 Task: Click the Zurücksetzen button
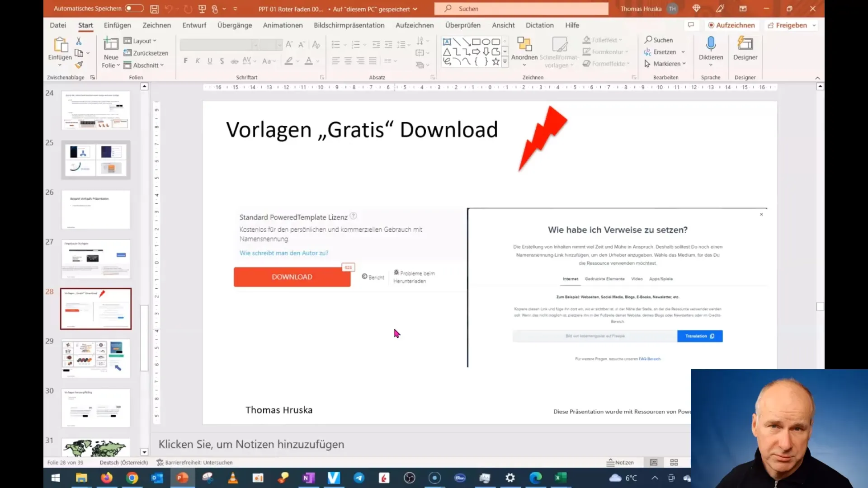point(146,53)
